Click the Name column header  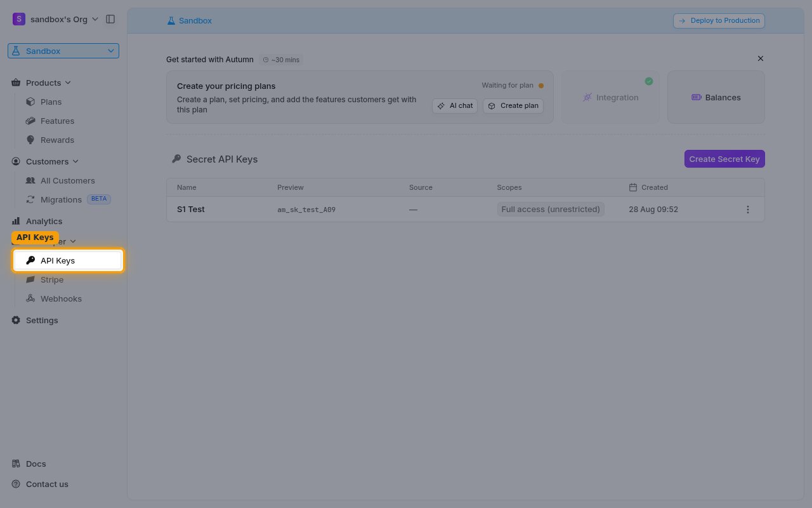pos(187,187)
